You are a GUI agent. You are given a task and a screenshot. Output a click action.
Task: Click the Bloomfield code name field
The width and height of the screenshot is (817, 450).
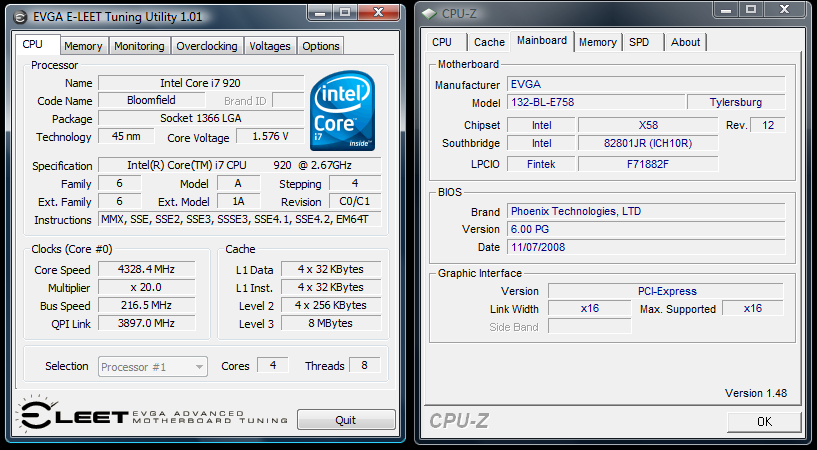coord(152,100)
